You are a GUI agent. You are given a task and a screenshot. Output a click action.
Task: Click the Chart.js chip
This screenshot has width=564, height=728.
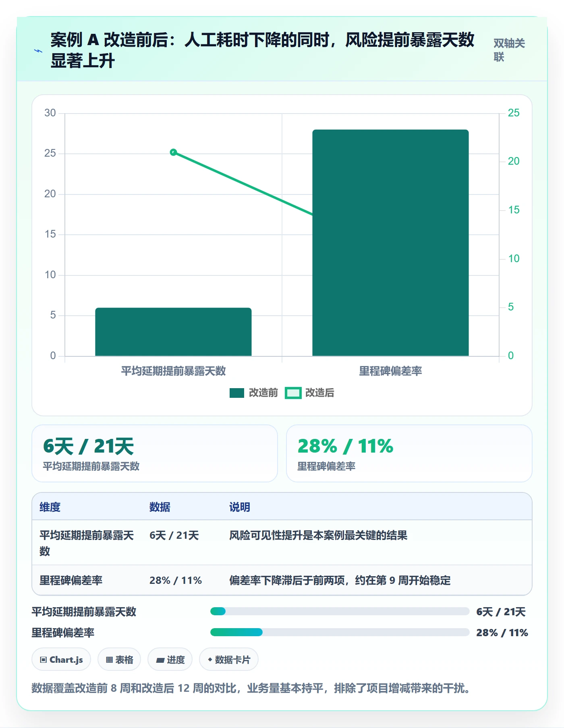pyautogui.click(x=61, y=660)
